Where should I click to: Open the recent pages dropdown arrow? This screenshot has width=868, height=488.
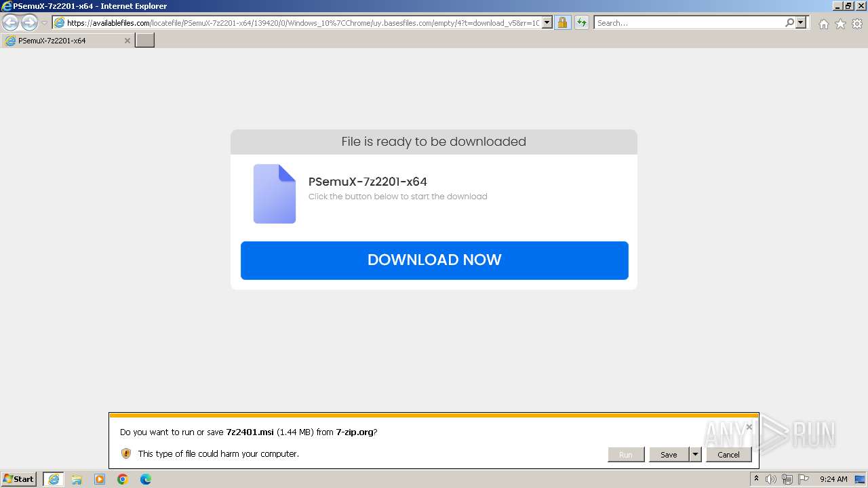tap(45, 22)
